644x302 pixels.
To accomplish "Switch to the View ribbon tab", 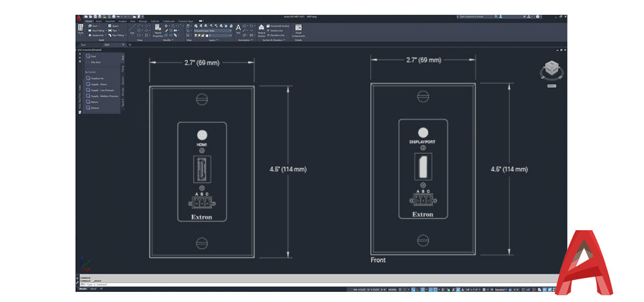I will click(x=133, y=21).
